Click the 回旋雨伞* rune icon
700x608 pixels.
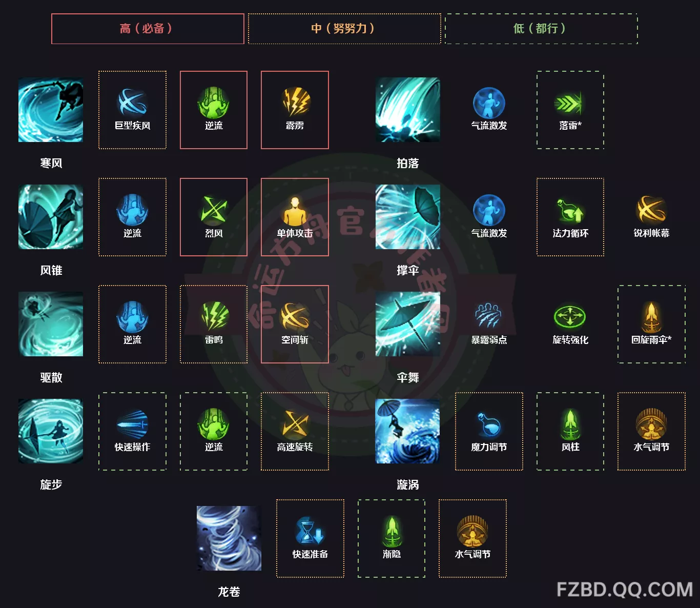651,316
